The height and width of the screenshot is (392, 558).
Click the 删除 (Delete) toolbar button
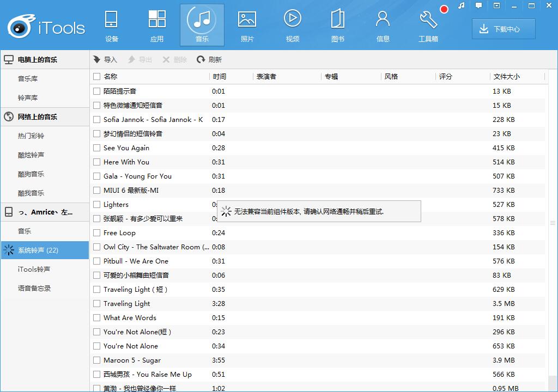coord(175,60)
